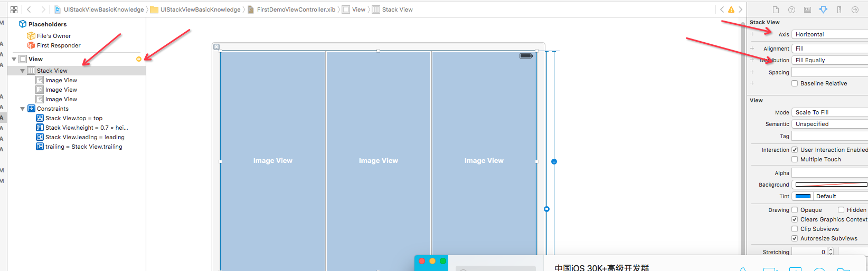Collapse the View node in the outline

[x=14, y=59]
